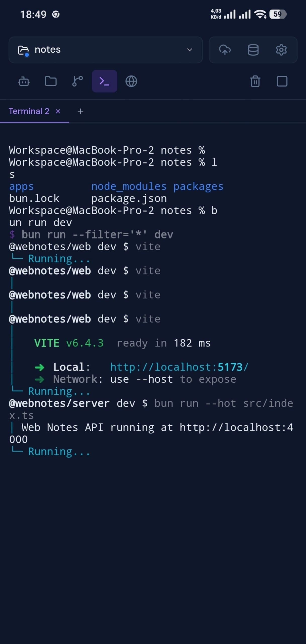This screenshot has width=306, height=644.
Task: Open the http://localhost:5173/ link
Action: click(x=179, y=367)
